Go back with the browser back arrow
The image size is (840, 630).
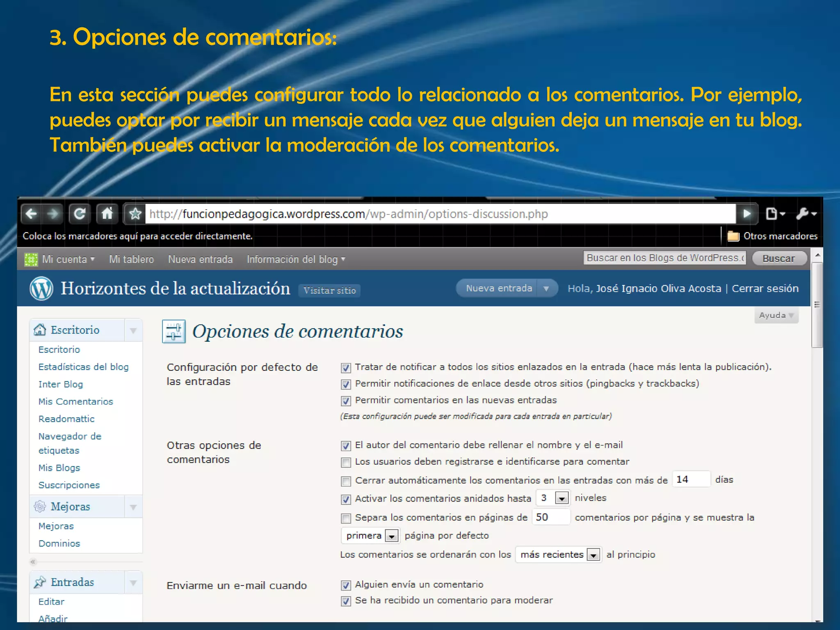click(x=31, y=214)
